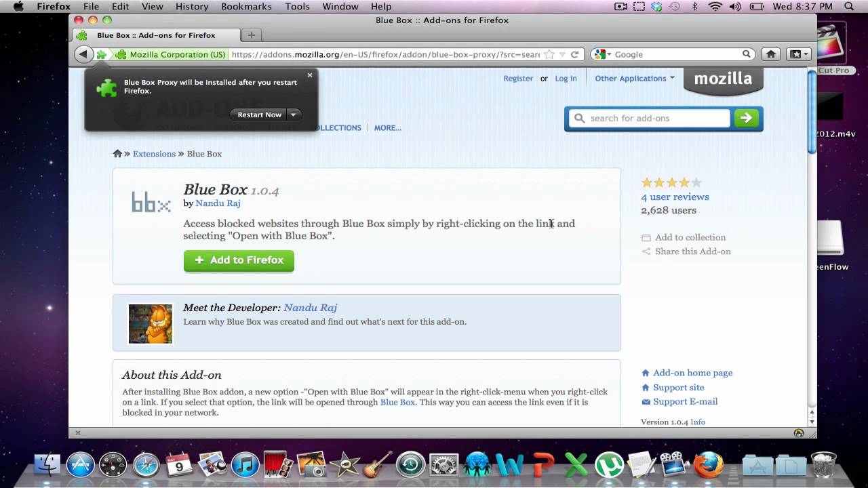
Task: Open System Preferences from the Dock
Action: point(443,465)
